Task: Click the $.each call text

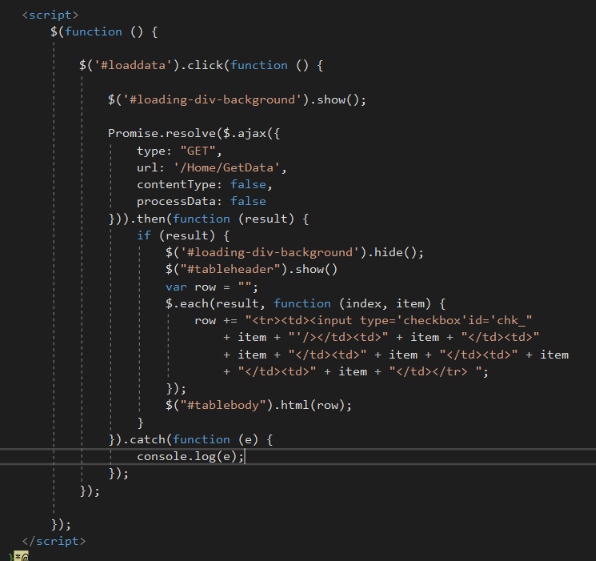Action: [187, 304]
